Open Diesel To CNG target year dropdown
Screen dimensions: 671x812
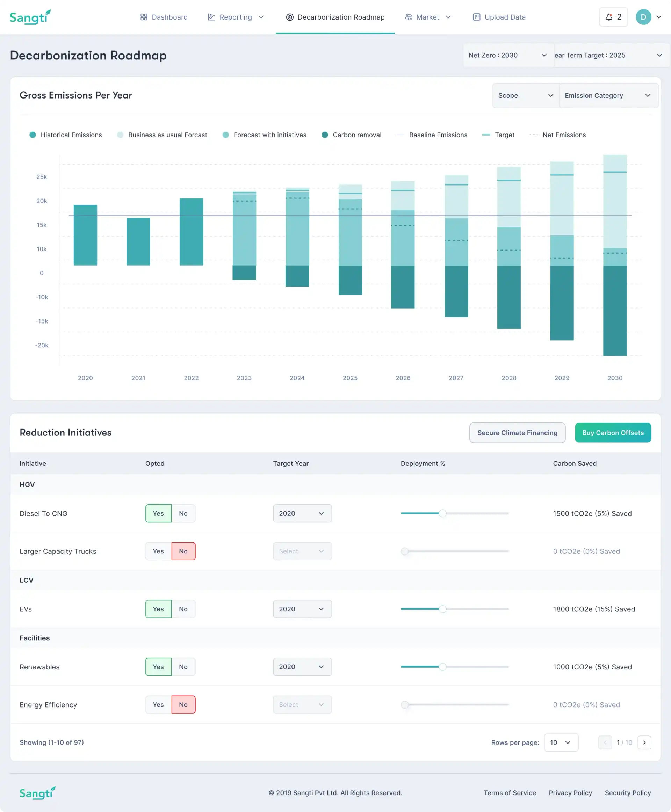(x=302, y=513)
